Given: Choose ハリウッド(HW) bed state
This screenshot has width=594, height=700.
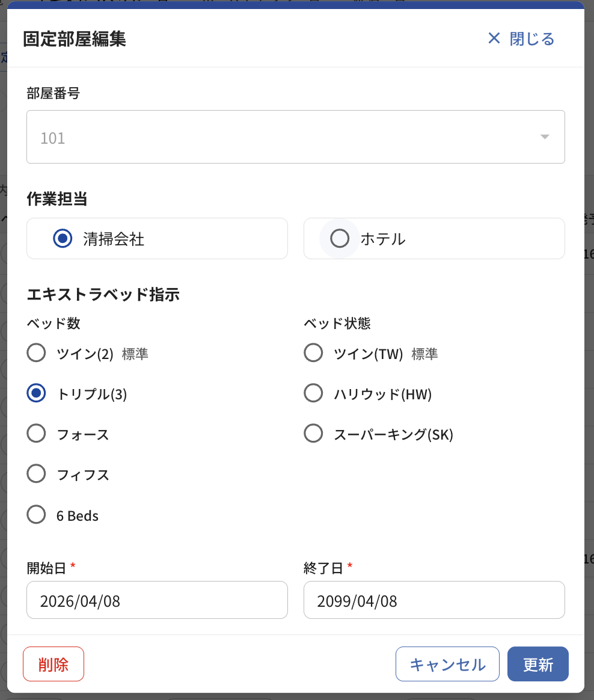Looking at the screenshot, I should pos(313,393).
